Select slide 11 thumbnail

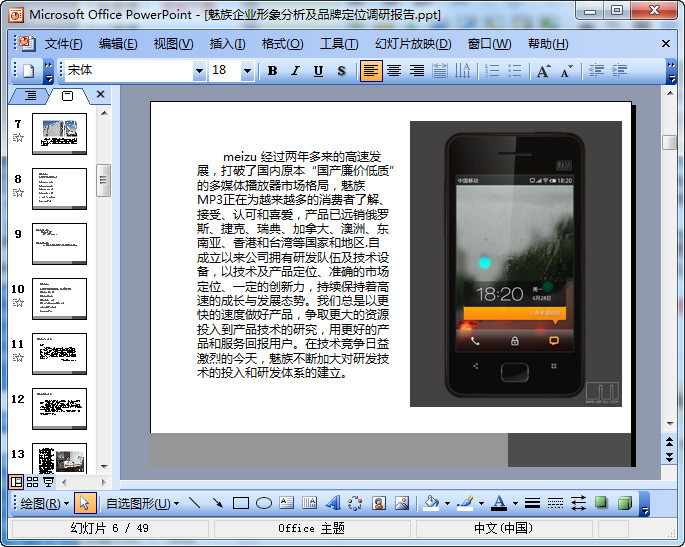(59, 353)
